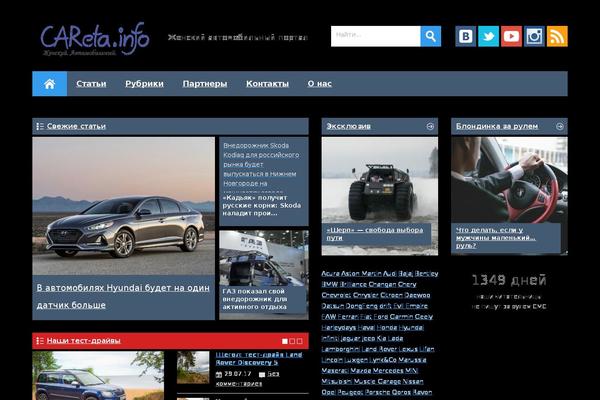Click the blue Skoda test-drive photo
The height and width of the screenshot is (400, 600).
[x=98, y=376]
